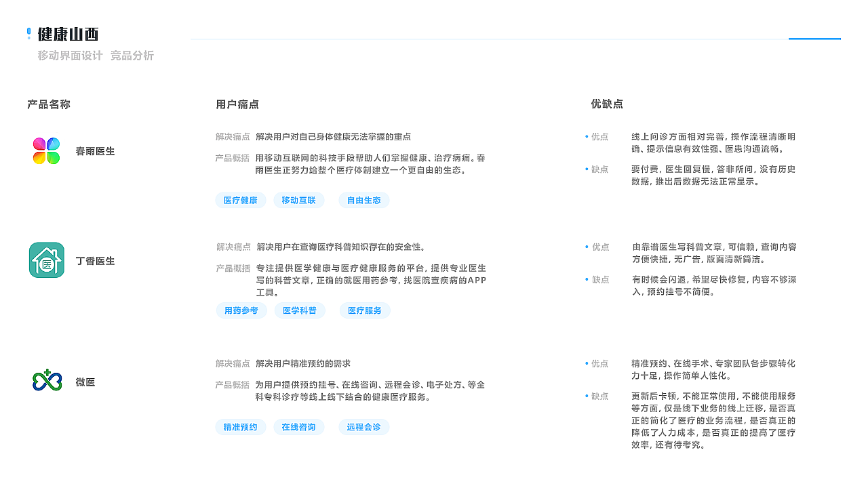Click 优点 label for 春雨医生
868x488 pixels.
[x=599, y=136]
